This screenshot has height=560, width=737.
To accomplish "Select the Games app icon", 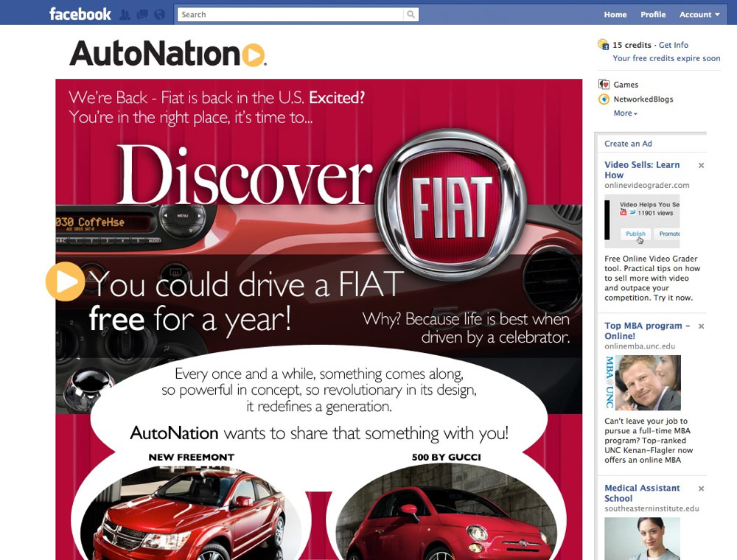I will pos(605,84).
